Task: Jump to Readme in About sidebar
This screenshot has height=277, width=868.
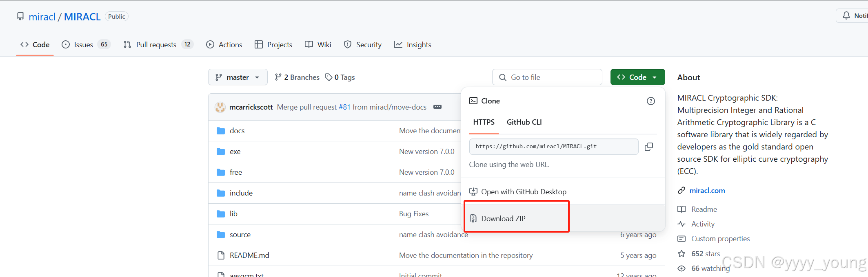Action: (704, 209)
